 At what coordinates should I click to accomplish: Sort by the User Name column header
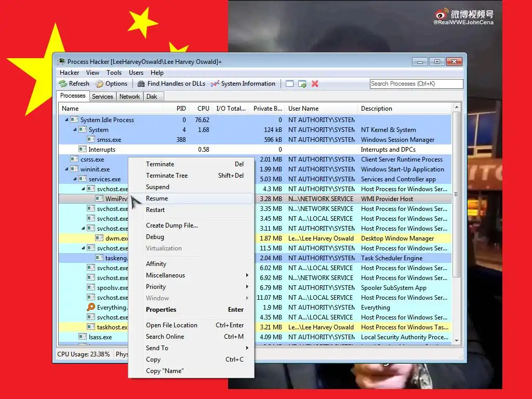321,109
